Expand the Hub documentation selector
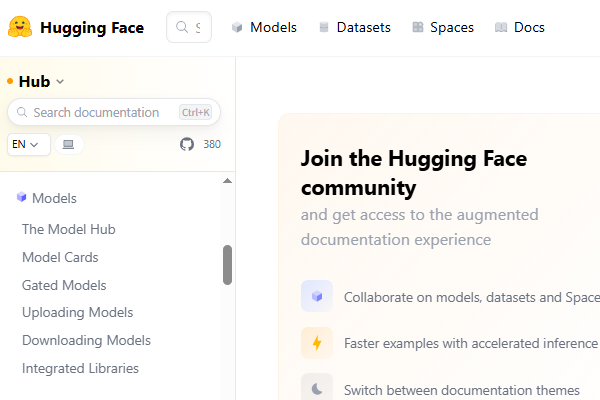This screenshot has height=400, width=600. click(x=35, y=81)
